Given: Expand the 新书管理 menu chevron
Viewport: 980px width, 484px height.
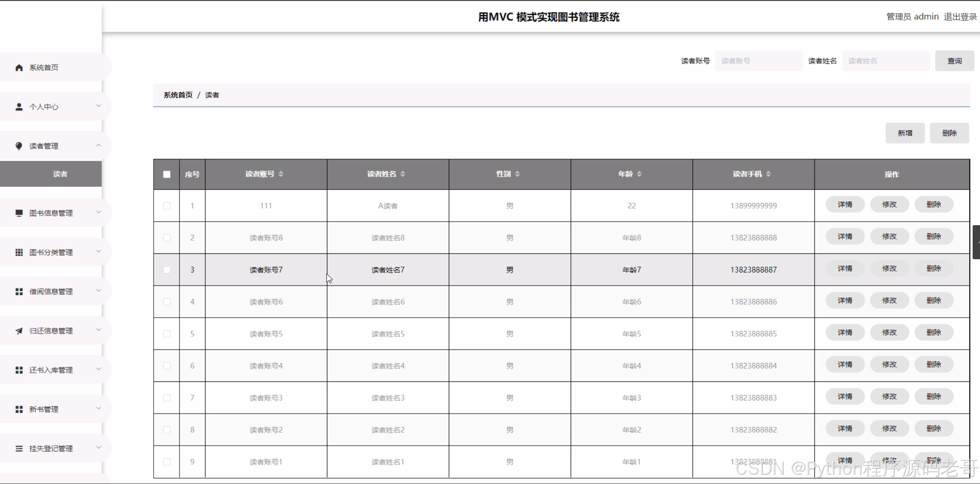Looking at the screenshot, I should pyautogui.click(x=98, y=409).
